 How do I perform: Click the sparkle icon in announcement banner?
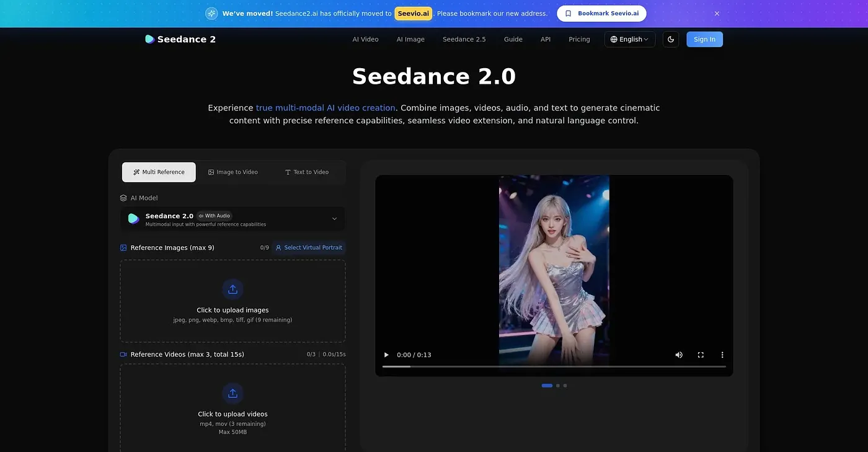tap(211, 14)
